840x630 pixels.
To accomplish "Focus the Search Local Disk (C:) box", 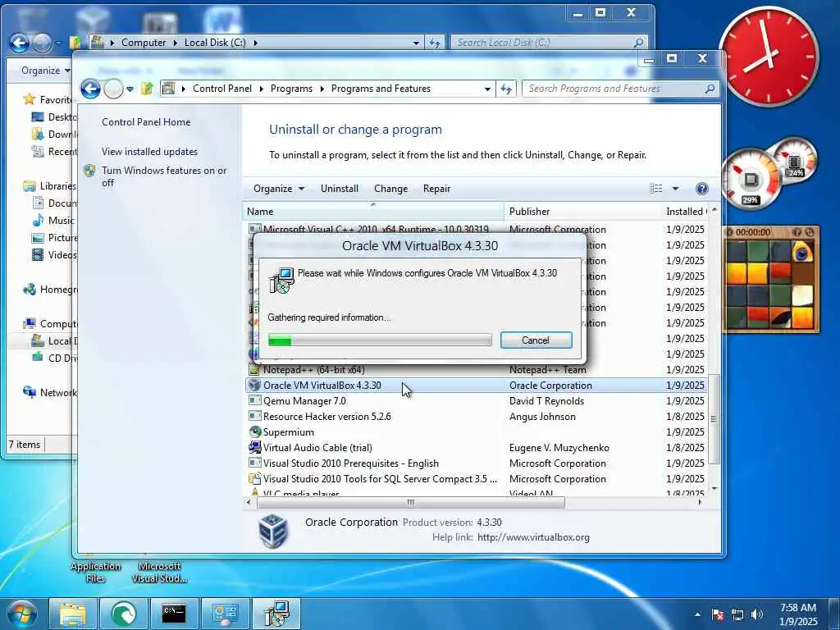I will coord(549,43).
